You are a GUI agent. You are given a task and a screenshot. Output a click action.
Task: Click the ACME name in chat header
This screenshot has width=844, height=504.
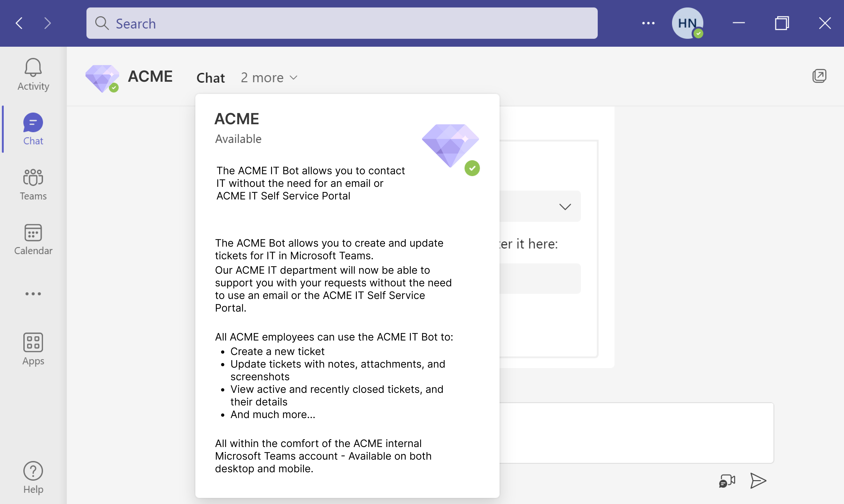click(x=150, y=76)
